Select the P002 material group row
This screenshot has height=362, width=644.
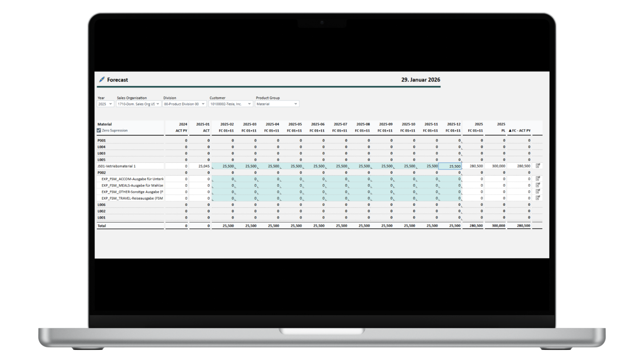coord(102,173)
